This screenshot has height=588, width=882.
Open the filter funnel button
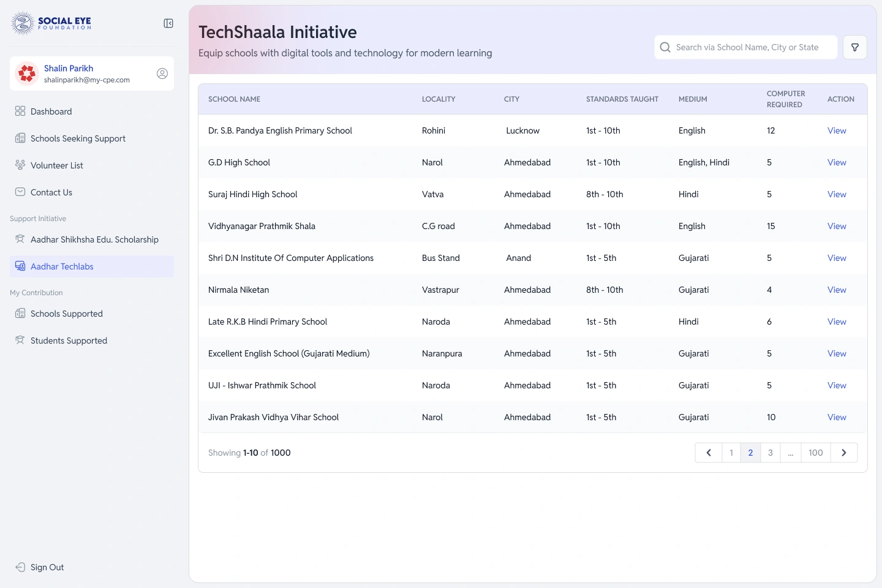pos(855,47)
